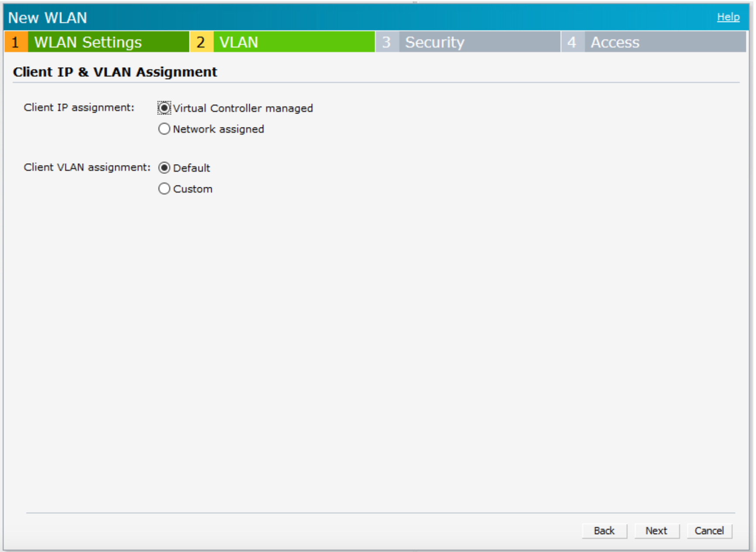The image size is (756, 552).
Task: Cancel the New WLAN wizard
Action: [x=709, y=531]
